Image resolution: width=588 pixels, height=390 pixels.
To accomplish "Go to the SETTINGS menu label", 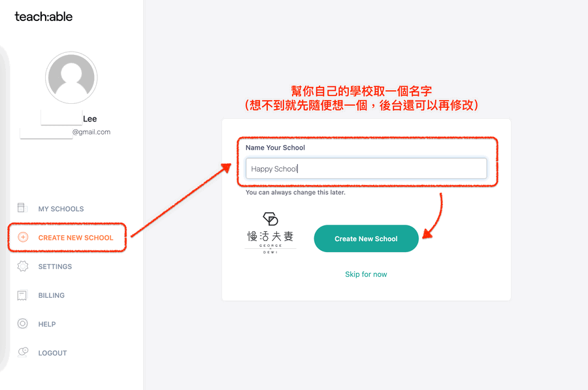I will [55, 267].
